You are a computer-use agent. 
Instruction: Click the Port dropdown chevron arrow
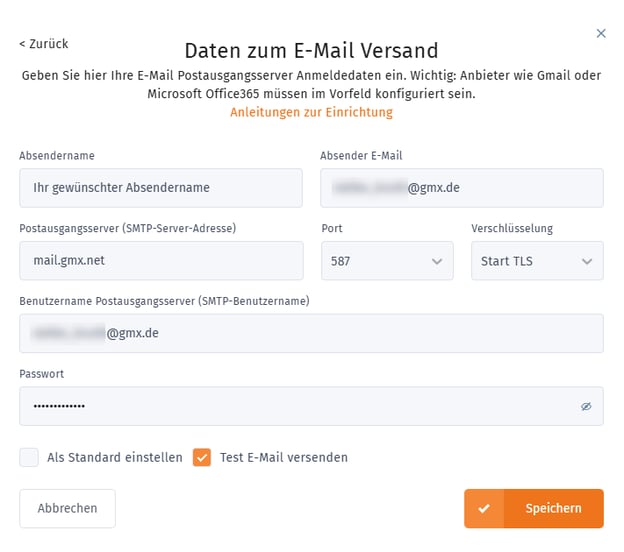[x=436, y=261]
